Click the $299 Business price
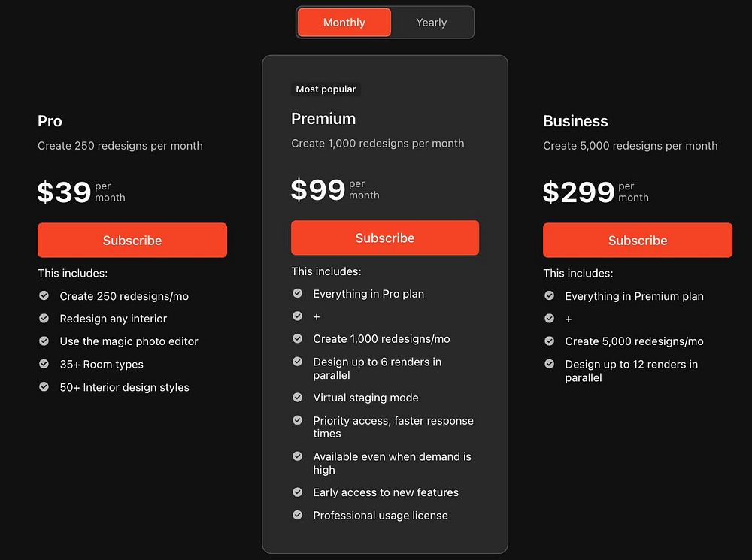This screenshot has width=752, height=560. [579, 192]
